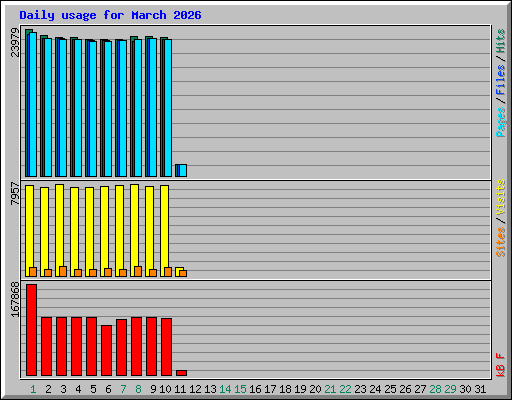The image size is (512, 400).
Task: Select the day 9 red KB bar
Action: [x=152, y=346]
